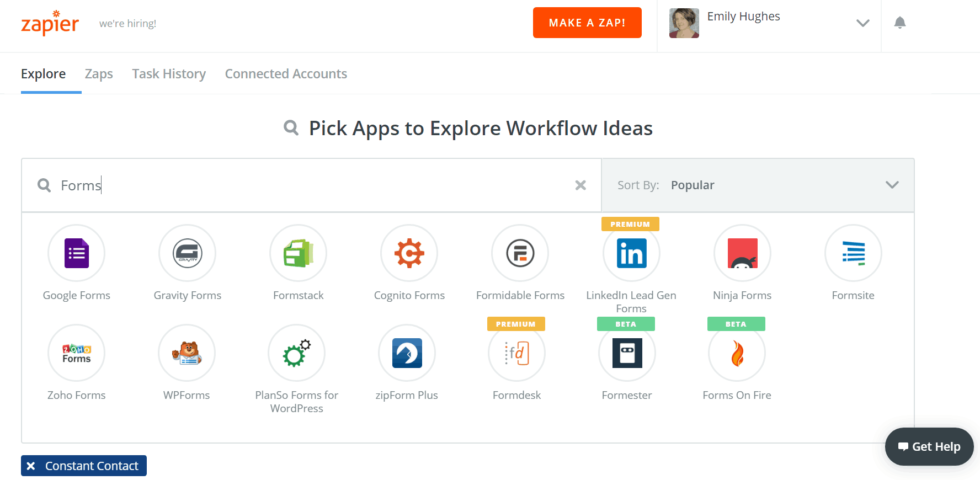Click the Zoho Forms label

(76, 395)
